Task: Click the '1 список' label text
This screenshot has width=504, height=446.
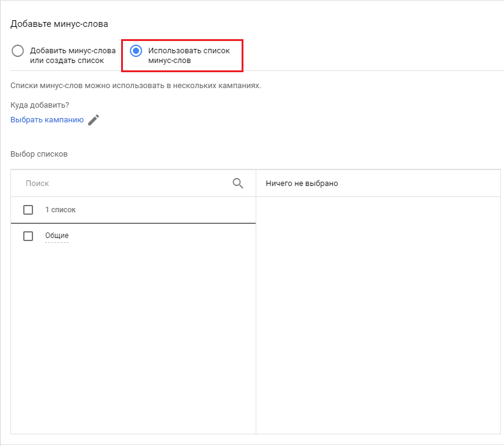Action: 61,210
